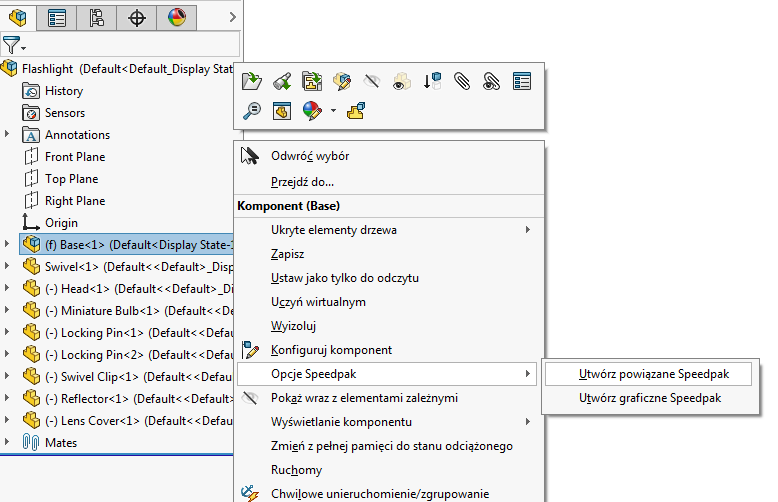The height and width of the screenshot is (502, 778).
Task: Click Open Part icon in context toolbar
Action: click(252, 81)
